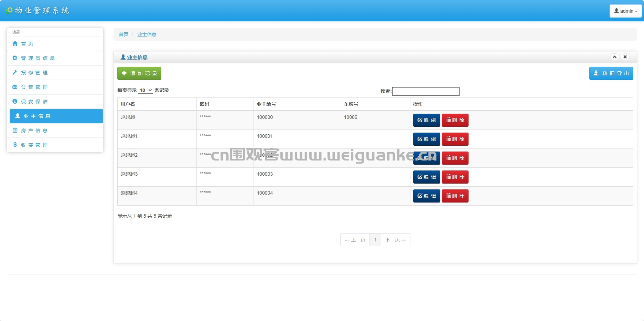Click the info icon for 保安保洁
The width and height of the screenshot is (644, 321).
15,101
